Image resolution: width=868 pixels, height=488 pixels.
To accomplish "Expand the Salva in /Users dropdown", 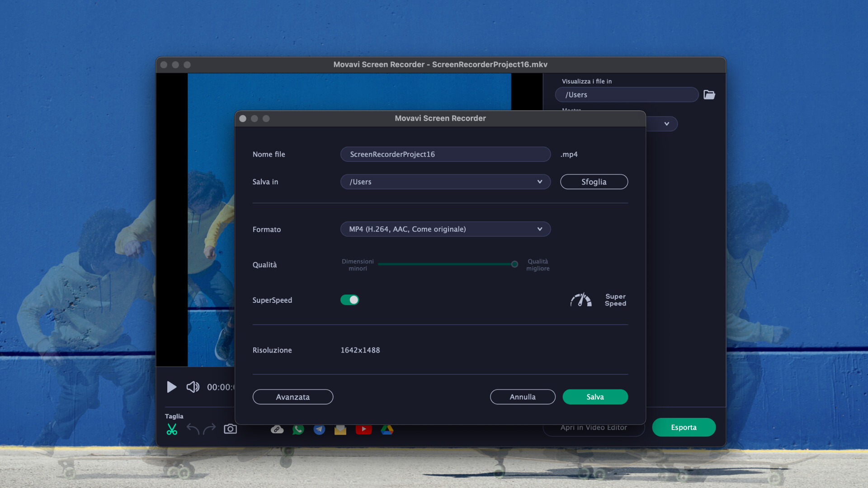I will pyautogui.click(x=445, y=182).
